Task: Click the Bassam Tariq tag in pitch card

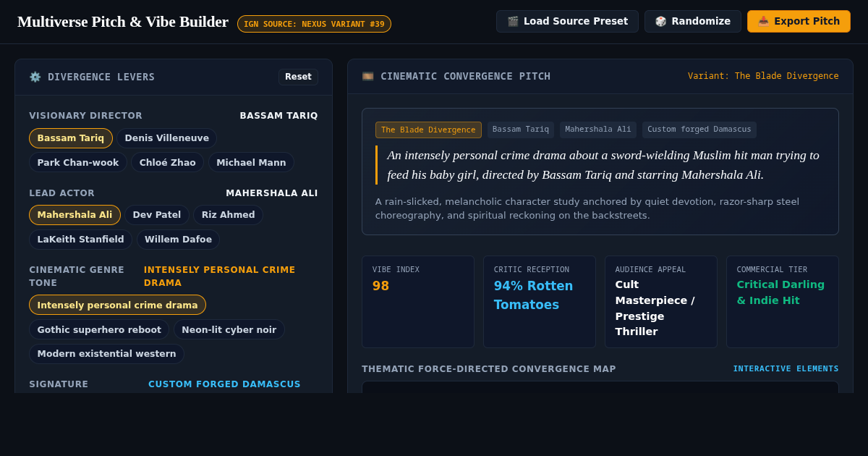Action: coord(521,130)
